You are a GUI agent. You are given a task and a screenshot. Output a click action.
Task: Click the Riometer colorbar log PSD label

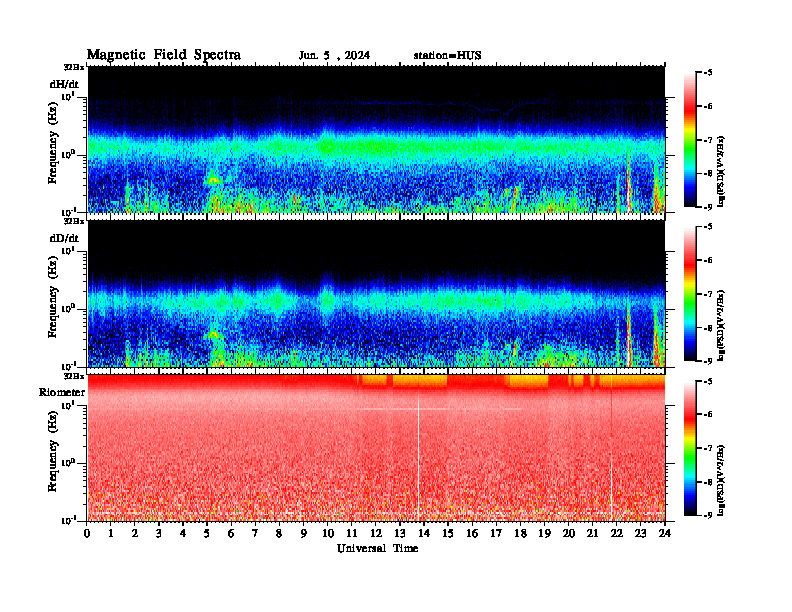coord(722,480)
